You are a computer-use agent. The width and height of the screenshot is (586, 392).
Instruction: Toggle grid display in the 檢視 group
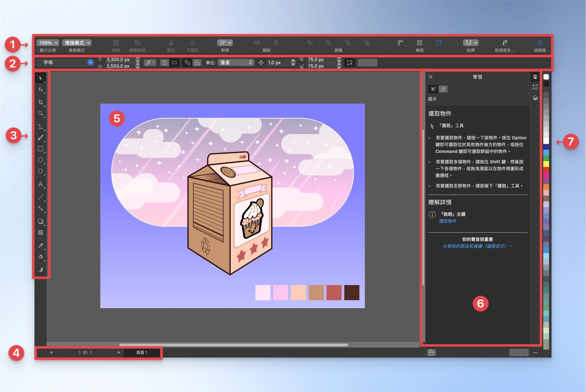tap(420, 43)
